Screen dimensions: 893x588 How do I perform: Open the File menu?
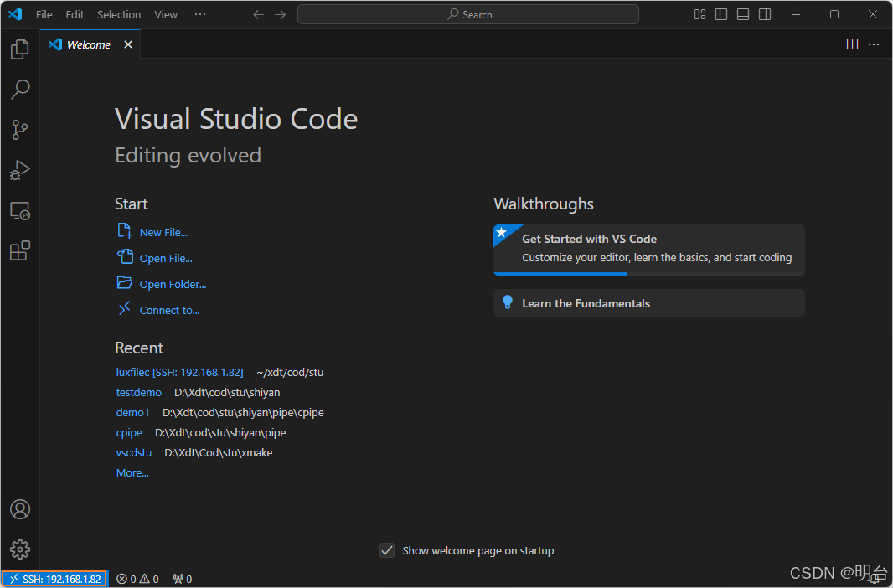[x=44, y=15]
